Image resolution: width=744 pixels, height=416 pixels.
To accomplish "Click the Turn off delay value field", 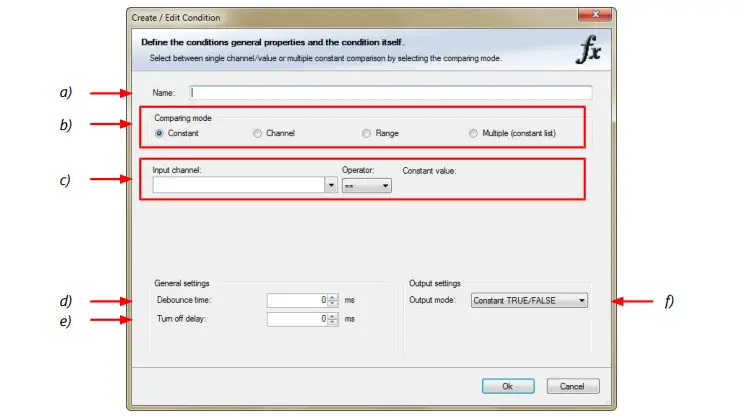I will click(x=297, y=319).
